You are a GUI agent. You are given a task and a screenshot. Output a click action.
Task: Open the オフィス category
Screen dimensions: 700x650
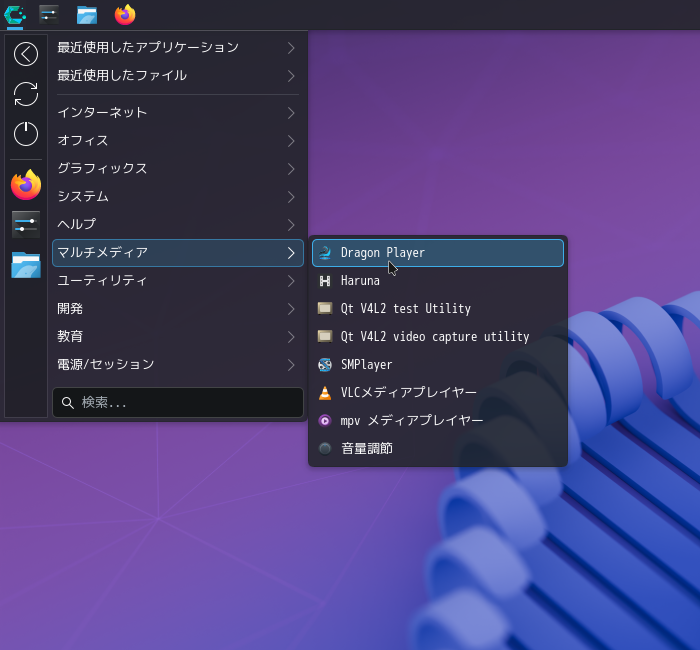(x=178, y=141)
